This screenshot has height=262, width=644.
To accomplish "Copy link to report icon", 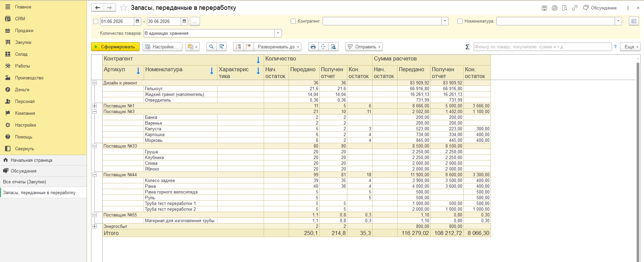I will tap(575, 8).
